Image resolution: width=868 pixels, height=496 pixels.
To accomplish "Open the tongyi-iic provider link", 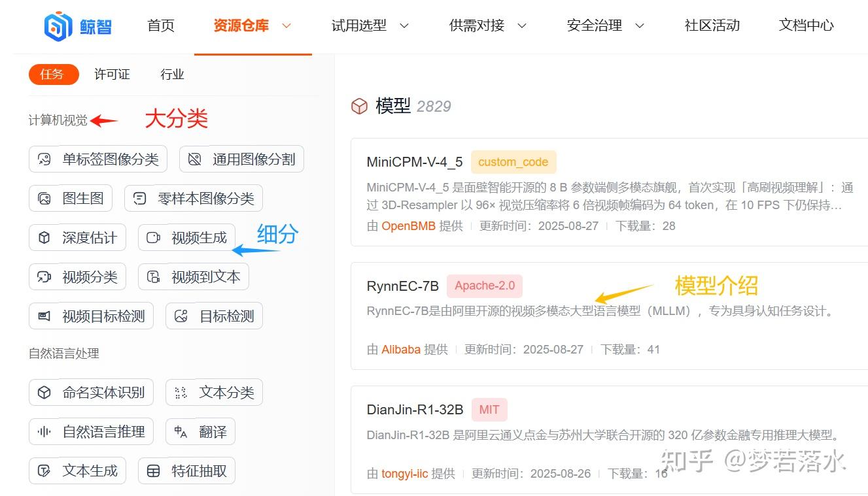I will 405,474.
